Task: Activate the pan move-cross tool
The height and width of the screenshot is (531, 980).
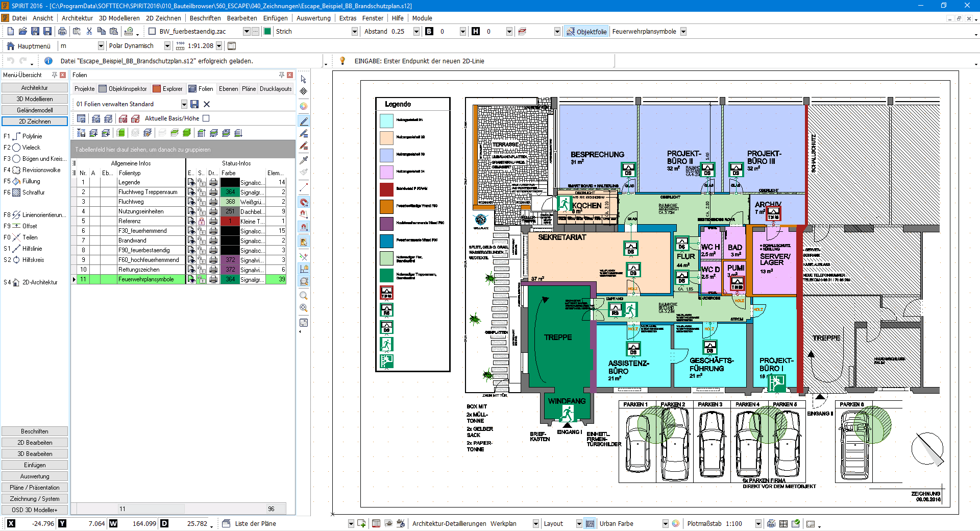Action: [304, 91]
